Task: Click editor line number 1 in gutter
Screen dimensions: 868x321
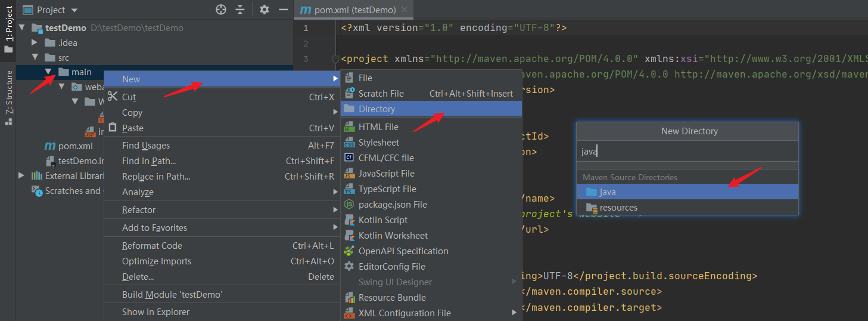Action: pyautogui.click(x=306, y=28)
